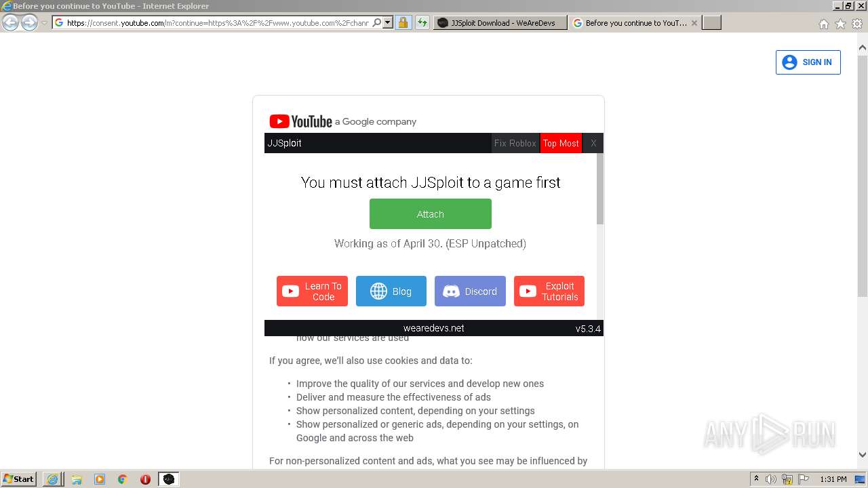Open the Opera taskbar icon
Image resolution: width=868 pixels, height=488 pixels.
[x=145, y=479]
